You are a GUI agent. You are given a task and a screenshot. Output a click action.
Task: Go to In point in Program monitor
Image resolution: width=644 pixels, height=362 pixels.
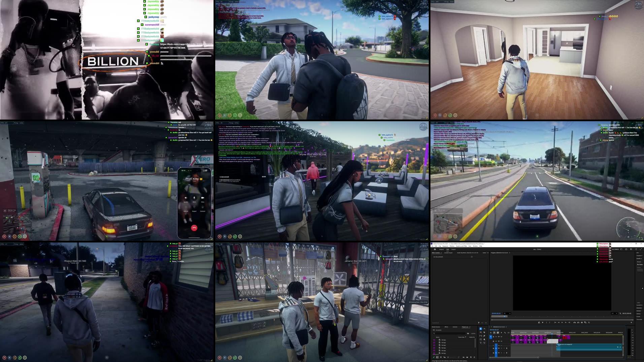[x=555, y=322]
